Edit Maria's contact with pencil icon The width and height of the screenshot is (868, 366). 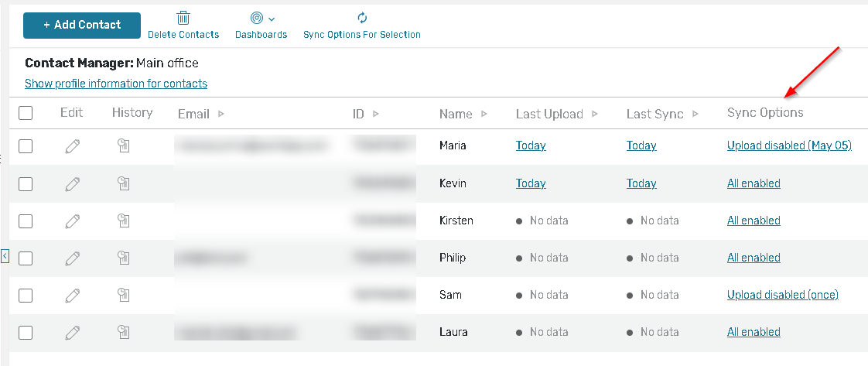coord(73,145)
